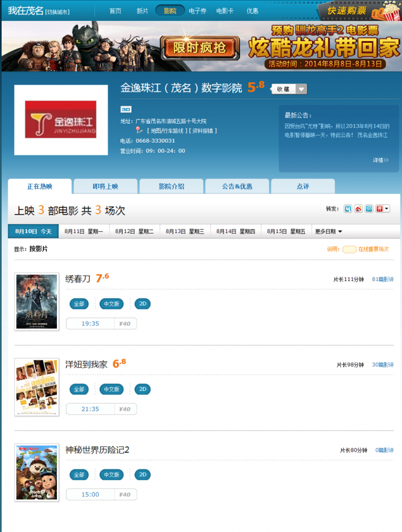
Task: Toggle 2D filter for 洋妞到我家
Action: coord(143,389)
